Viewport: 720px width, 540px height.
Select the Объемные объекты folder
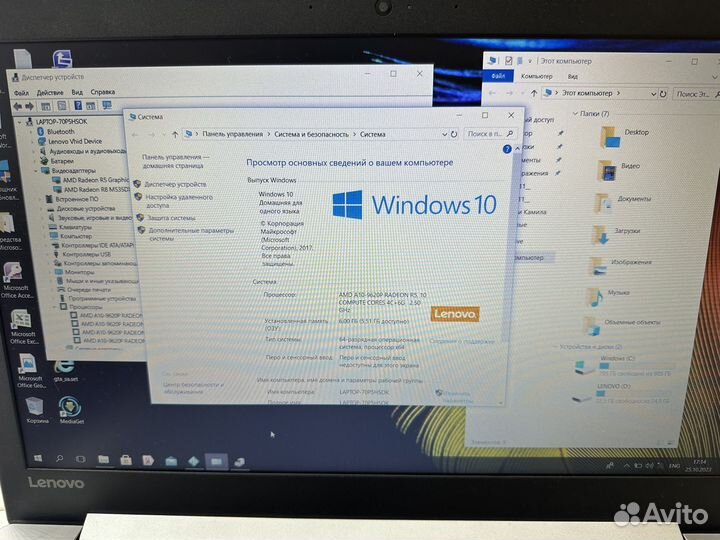click(x=621, y=326)
